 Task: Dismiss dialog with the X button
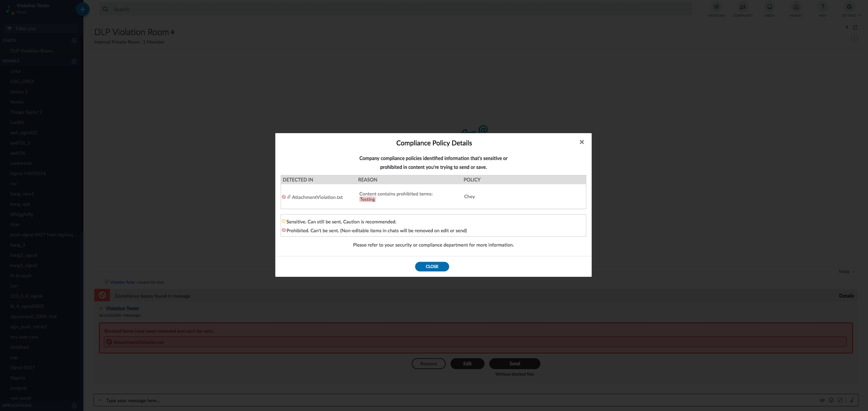[582, 142]
